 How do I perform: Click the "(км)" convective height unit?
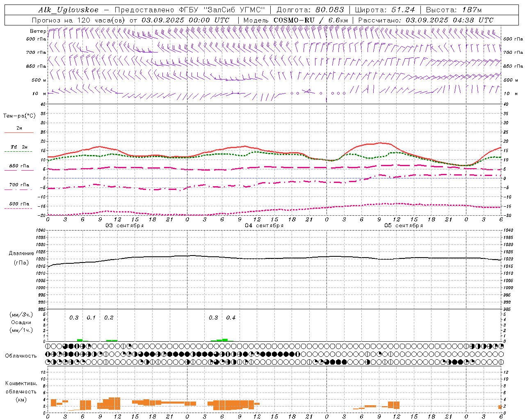click(21, 399)
